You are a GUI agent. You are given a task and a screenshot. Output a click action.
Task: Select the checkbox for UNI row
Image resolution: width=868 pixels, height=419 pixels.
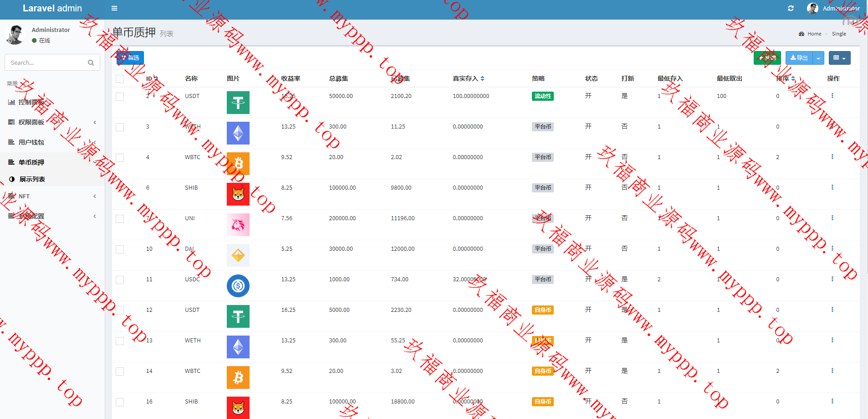point(120,219)
